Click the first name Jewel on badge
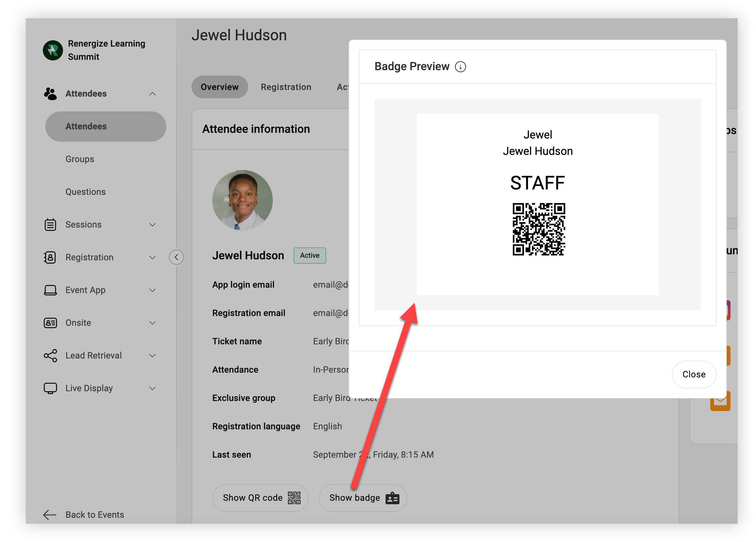This screenshot has width=756, height=542. click(538, 135)
